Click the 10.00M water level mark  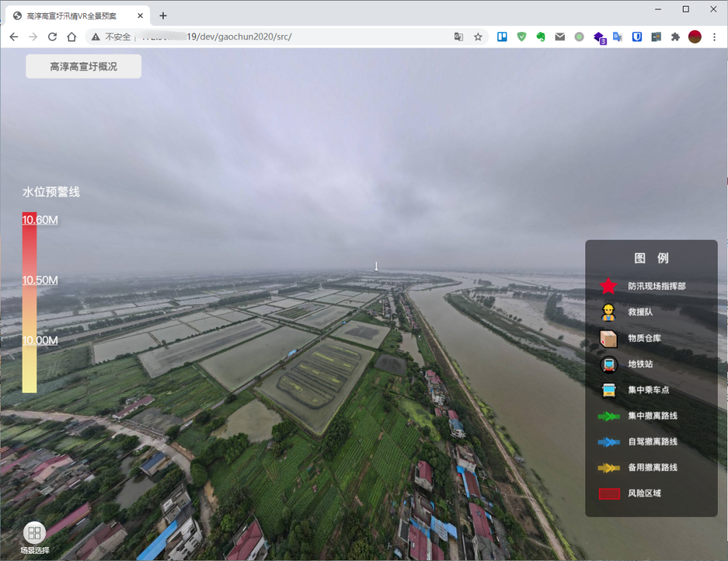(x=40, y=340)
